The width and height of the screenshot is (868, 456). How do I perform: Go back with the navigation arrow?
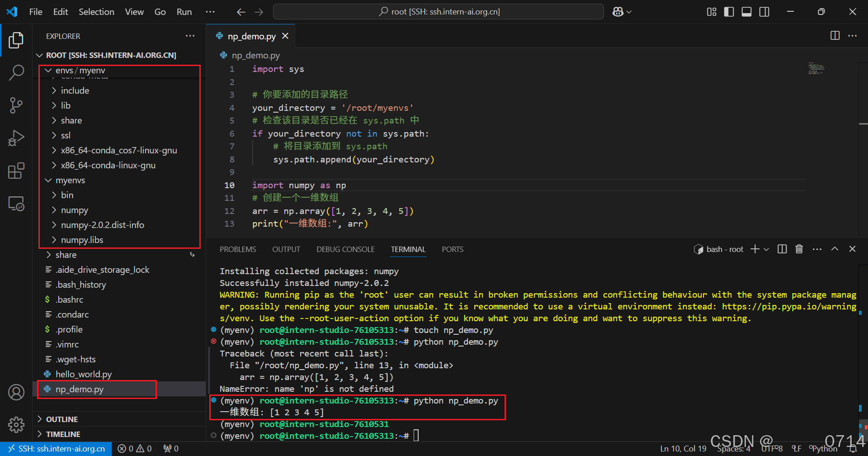coord(241,12)
